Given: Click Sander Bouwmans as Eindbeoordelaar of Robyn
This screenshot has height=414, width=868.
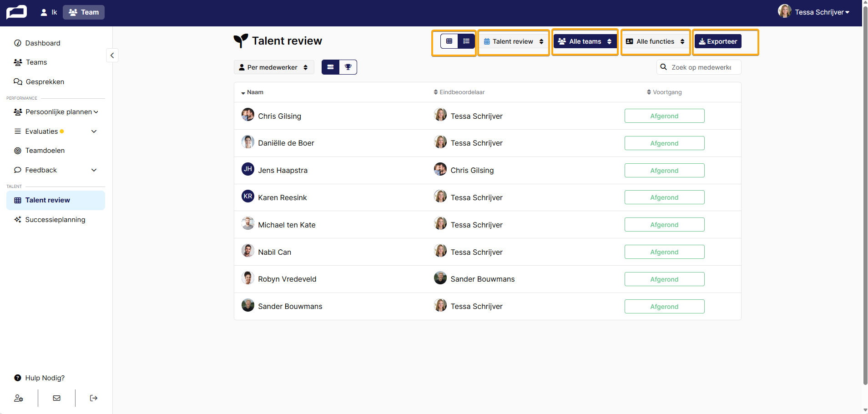Looking at the screenshot, I should coord(482,279).
